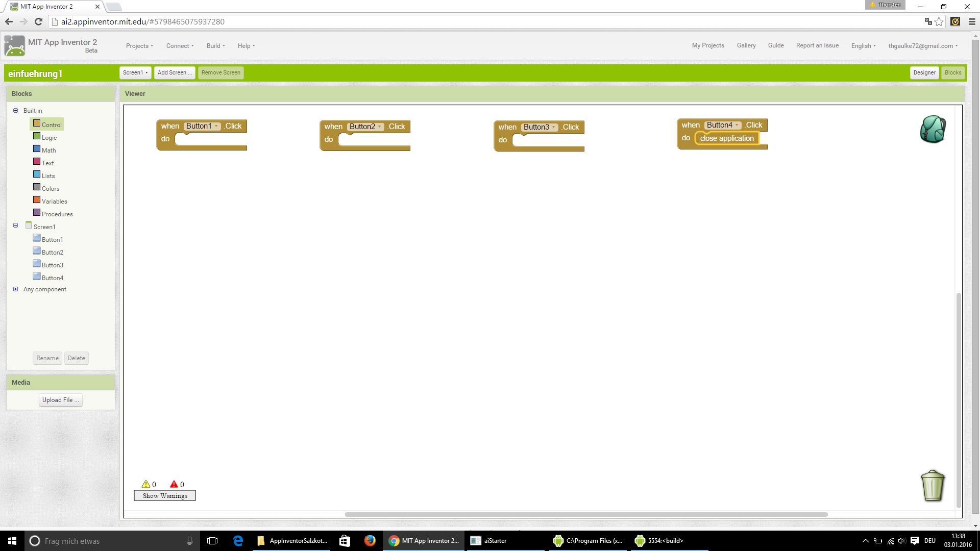Open the Projects menu

pos(139,45)
